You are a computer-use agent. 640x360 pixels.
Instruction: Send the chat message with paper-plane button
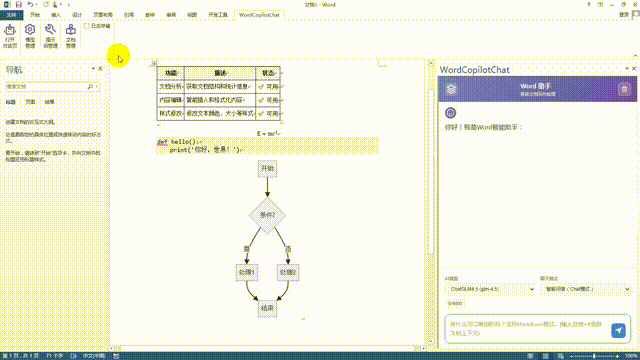[618, 330]
